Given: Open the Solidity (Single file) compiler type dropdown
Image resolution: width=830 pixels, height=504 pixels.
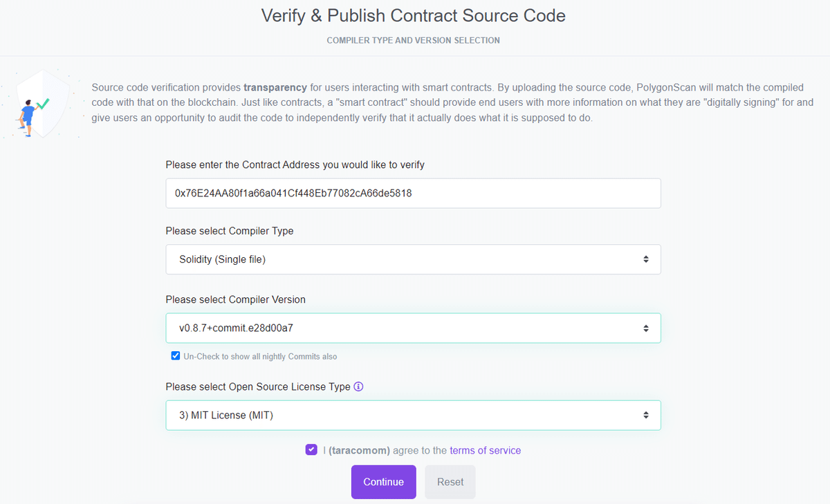Looking at the screenshot, I should (413, 259).
